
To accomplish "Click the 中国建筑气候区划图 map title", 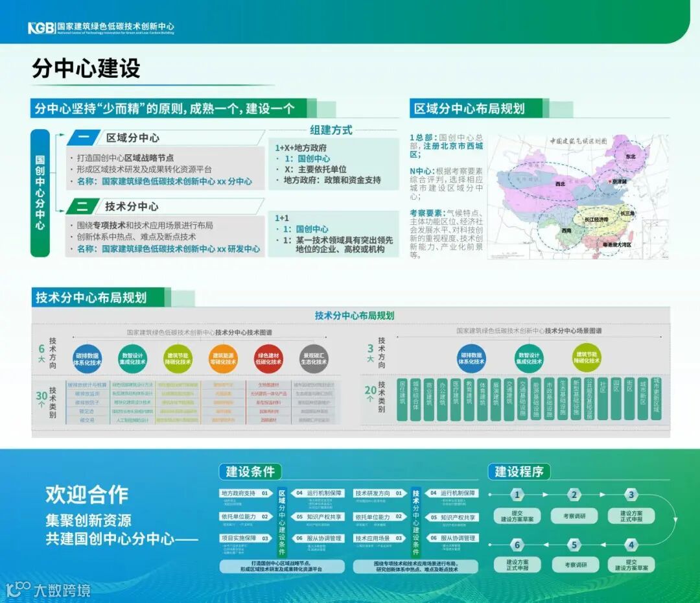I will pos(578,141).
